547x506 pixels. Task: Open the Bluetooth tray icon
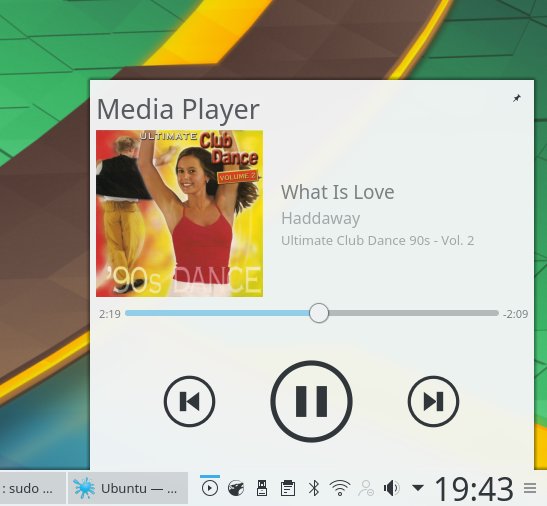(x=314, y=488)
